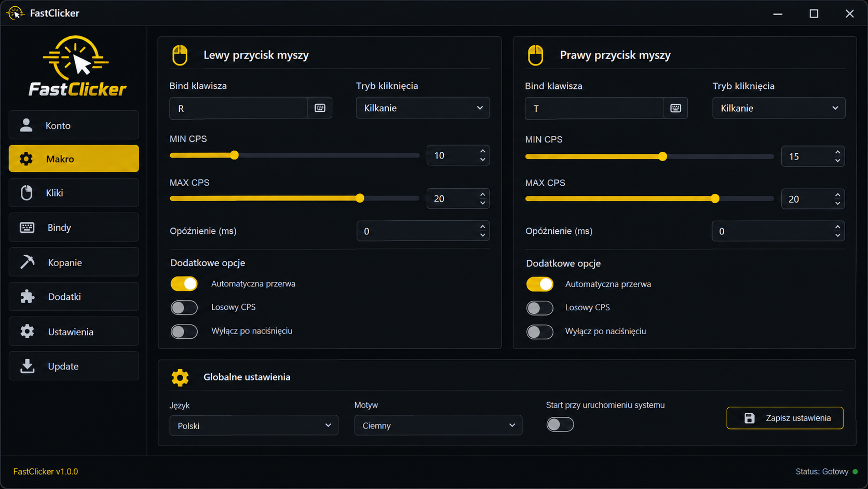868x489 pixels.
Task: Click right MAX CPS slider handle
Action: [715, 199]
